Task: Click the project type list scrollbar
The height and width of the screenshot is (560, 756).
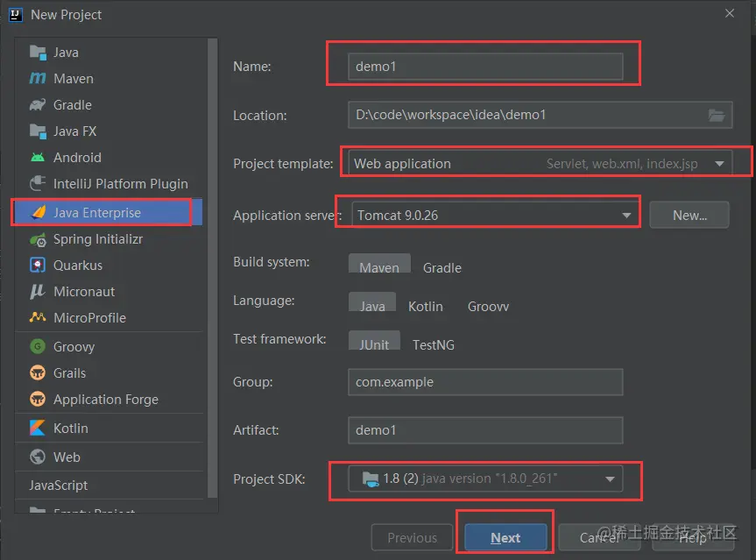Action: [212, 267]
